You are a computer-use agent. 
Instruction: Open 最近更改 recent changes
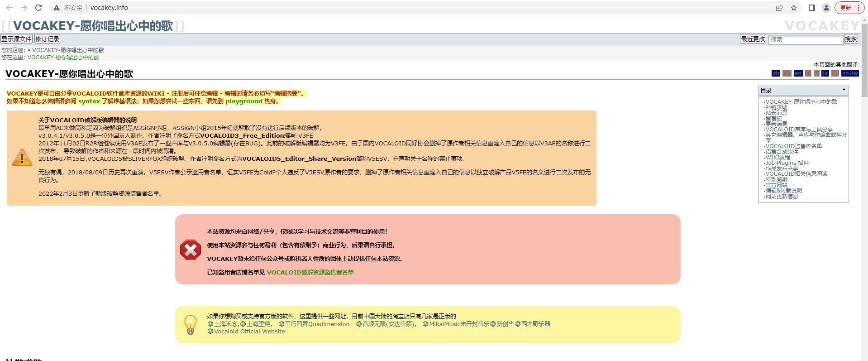tap(753, 39)
